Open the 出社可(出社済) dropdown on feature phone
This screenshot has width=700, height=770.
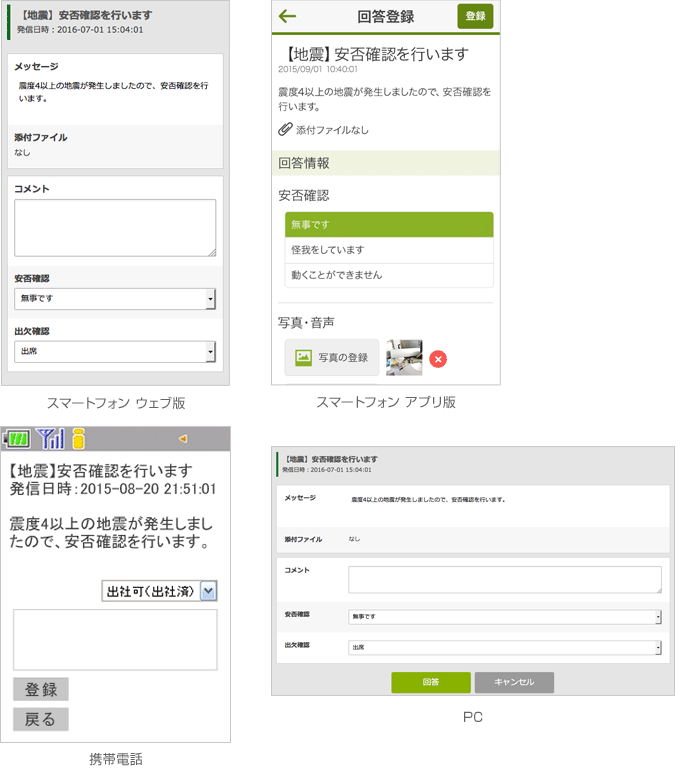pos(159,591)
